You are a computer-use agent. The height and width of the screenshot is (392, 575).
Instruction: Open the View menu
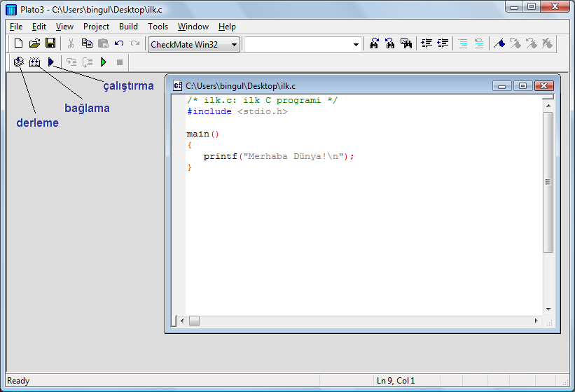click(x=64, y=27)
